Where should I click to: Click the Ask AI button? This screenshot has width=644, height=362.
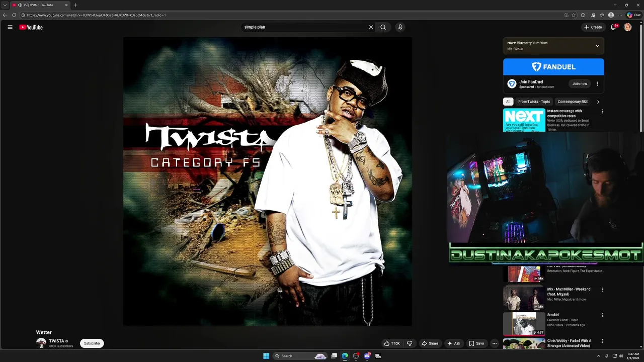454,343
